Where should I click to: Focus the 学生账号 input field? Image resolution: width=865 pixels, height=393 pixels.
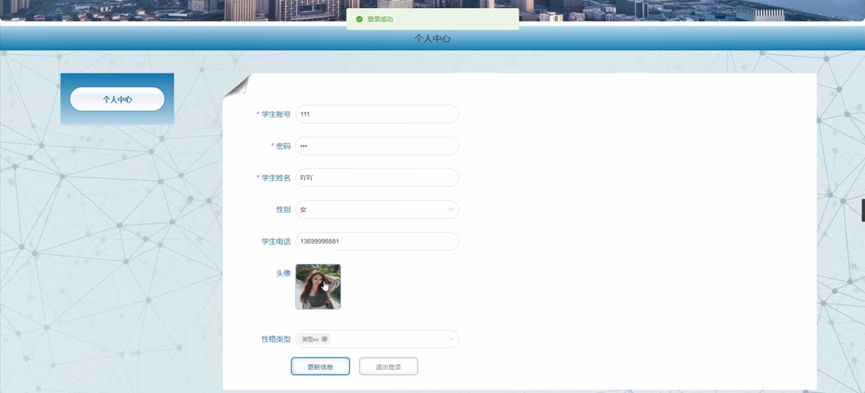tap(377, 114)
